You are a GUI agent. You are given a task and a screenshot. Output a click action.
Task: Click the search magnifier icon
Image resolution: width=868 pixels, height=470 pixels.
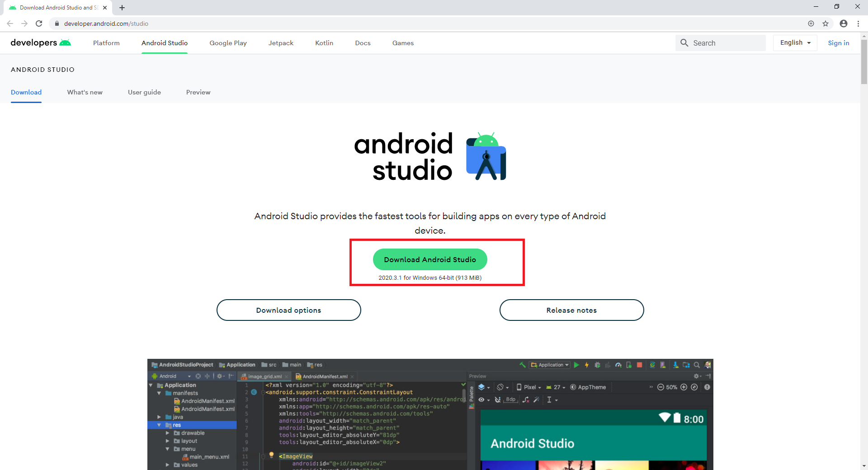[684, 43]
